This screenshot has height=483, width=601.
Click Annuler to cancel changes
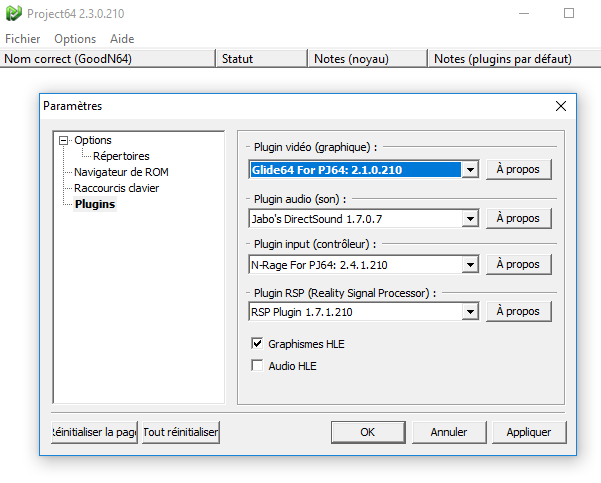click(449, 432)
